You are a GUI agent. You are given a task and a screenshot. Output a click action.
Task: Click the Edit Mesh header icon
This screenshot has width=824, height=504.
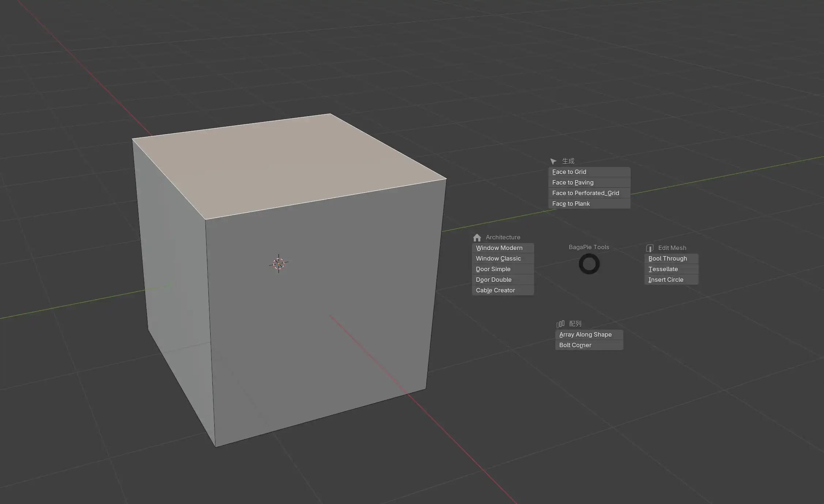pyautogui.click(x=650, y=248)
